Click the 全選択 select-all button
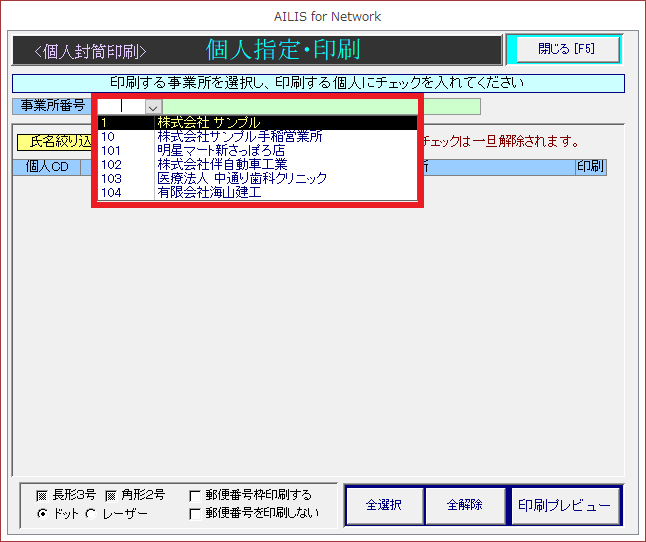The height and width of the screenshot is (542, 646). [x=384, y=506]
